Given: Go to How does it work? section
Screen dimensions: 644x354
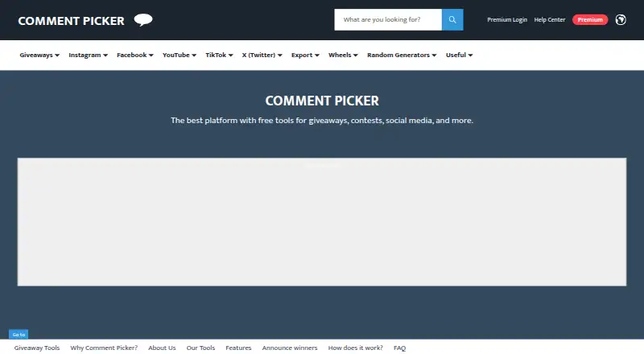Looking at the screenshot, I should point(355,348).
